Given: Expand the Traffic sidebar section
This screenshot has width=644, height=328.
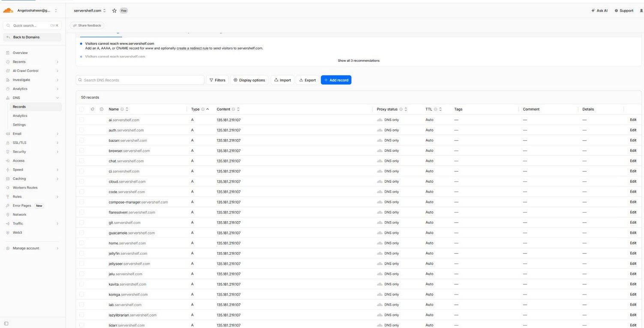Looking at the screenshot, I should point(57,224).
